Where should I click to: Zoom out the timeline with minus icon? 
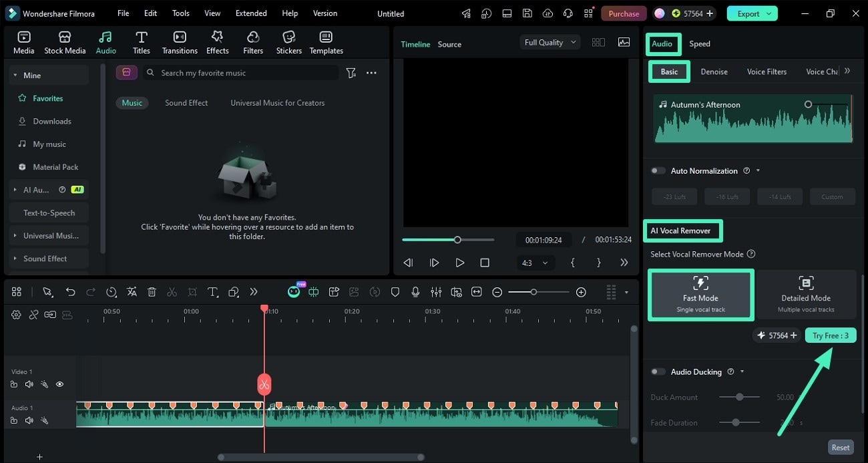497,292
